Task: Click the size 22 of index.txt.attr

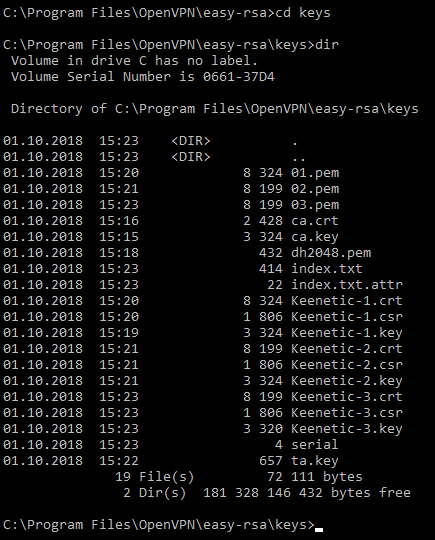Action: point(275,285)
